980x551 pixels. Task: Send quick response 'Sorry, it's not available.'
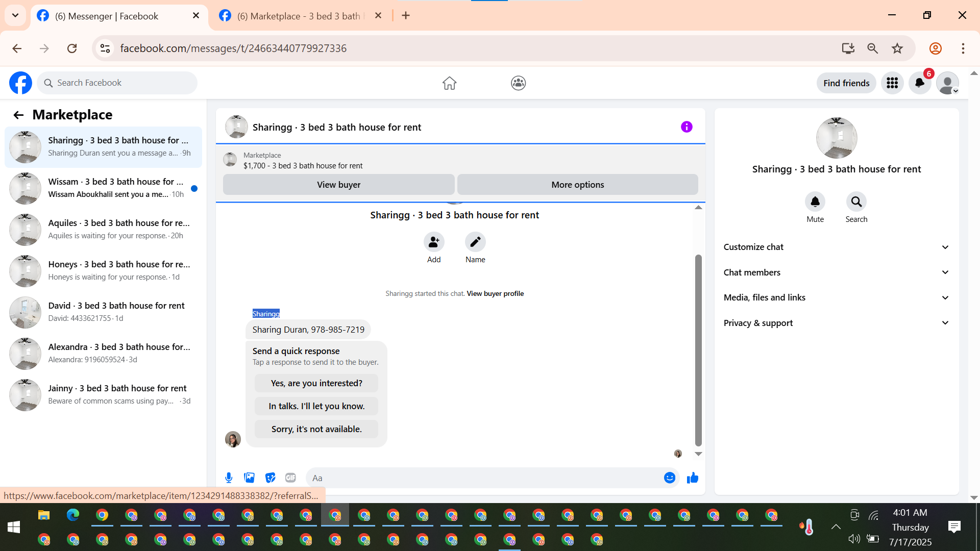(316, 429)
